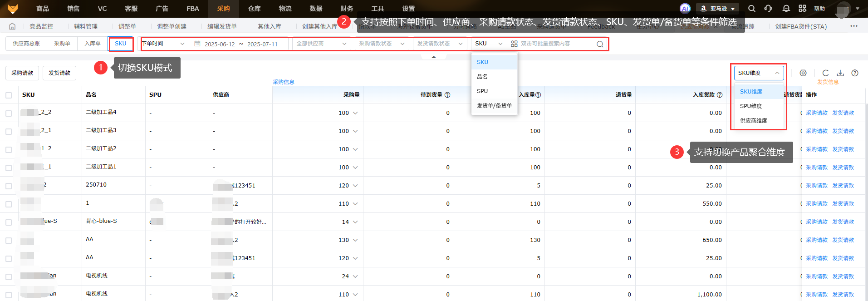Viewport: 868px width, 301px height.
Task: Open the 采购请款状态 filter dropdown
Action: 381,44
